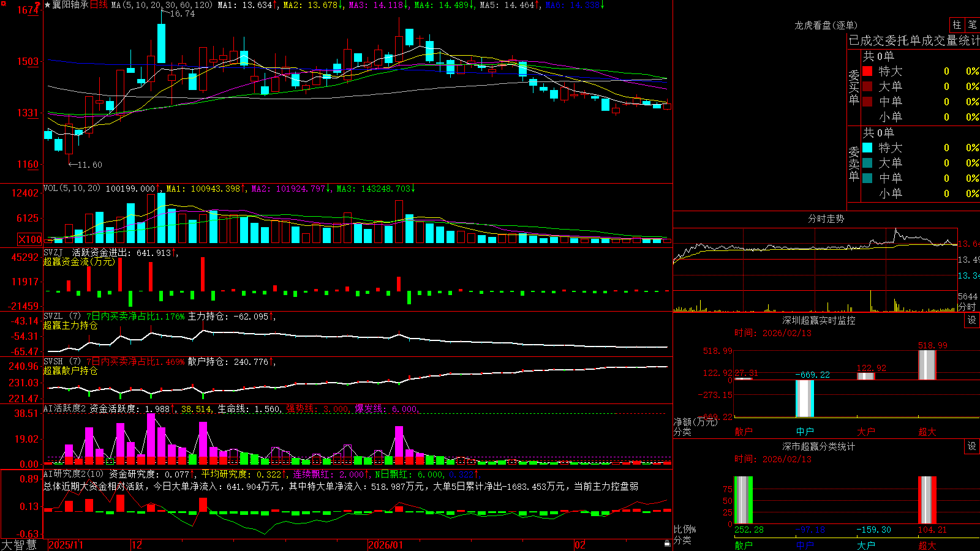Click the teal 大单 sell order swatch
Screen dimensions: 980x551
[867, 163]
